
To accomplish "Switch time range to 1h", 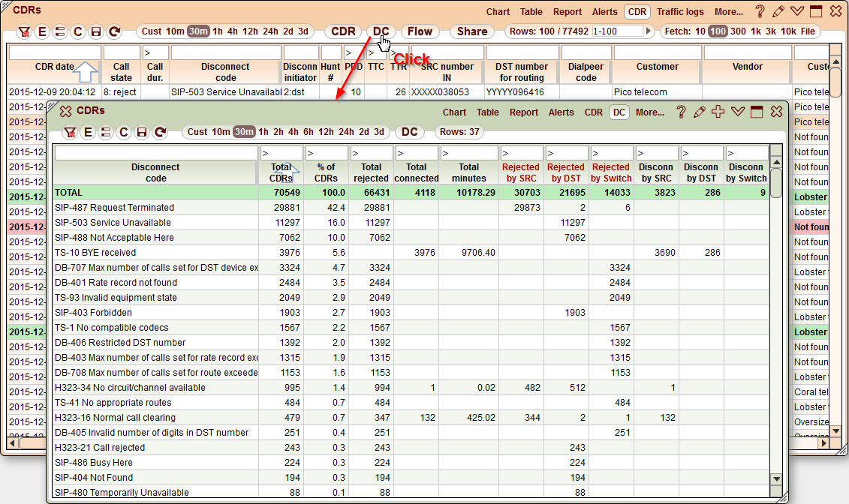I will click(218, 32).
